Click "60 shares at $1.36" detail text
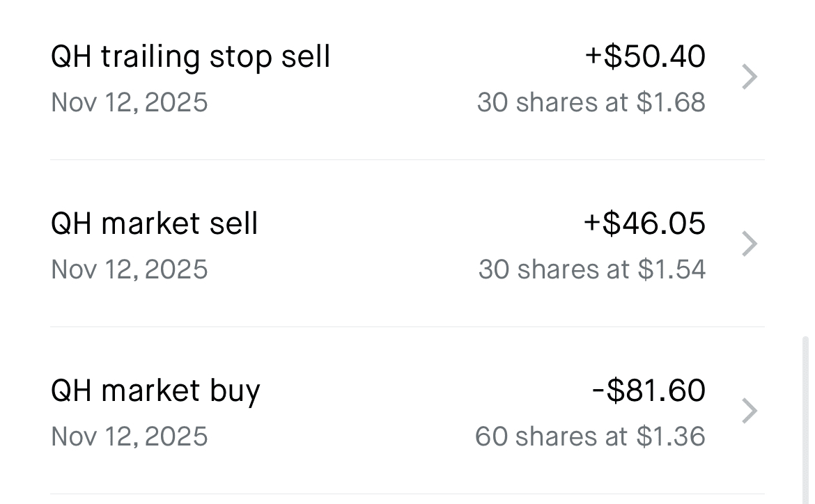 coord(590,436)
